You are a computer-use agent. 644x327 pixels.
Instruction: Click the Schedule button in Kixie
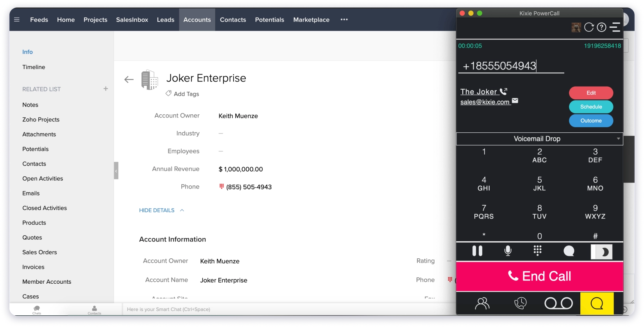pyautogui.click(x=591, y=107)
